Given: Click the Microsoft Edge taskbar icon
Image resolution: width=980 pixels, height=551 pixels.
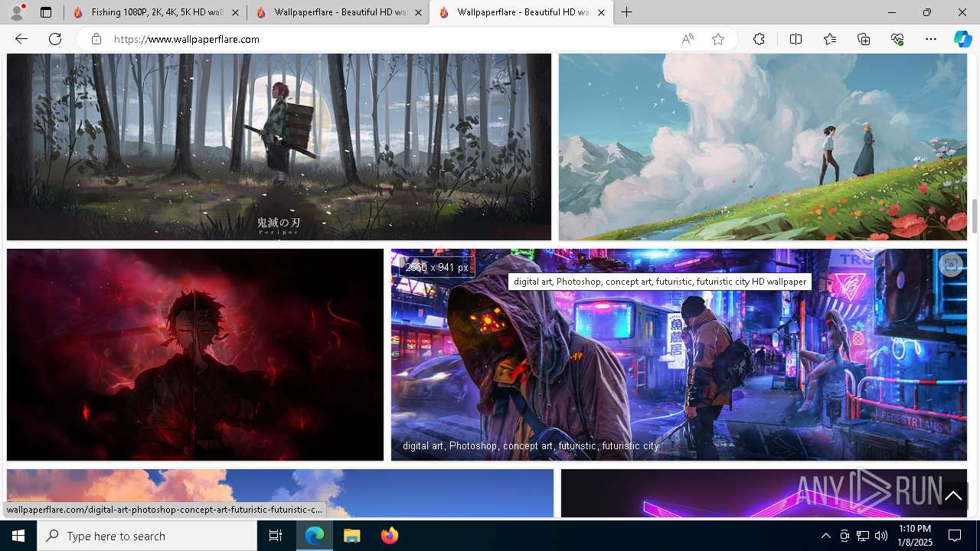Looking at the screenshot, I should 315,536.
